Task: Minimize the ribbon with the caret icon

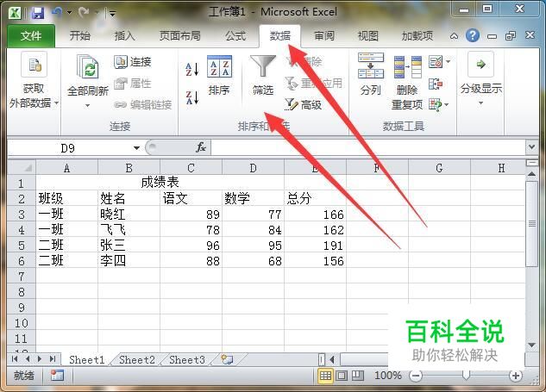Action: pos(454,36)
